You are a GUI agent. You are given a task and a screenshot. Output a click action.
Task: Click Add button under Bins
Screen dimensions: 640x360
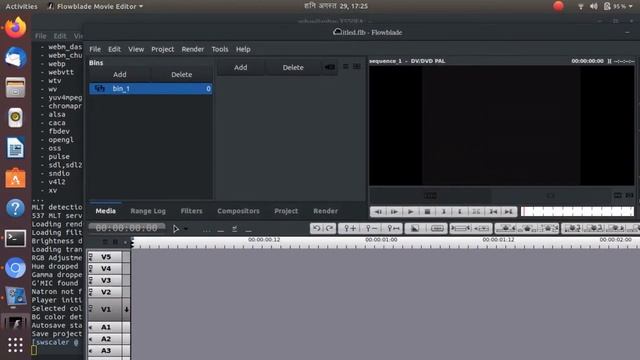click(x=120, y=75)
